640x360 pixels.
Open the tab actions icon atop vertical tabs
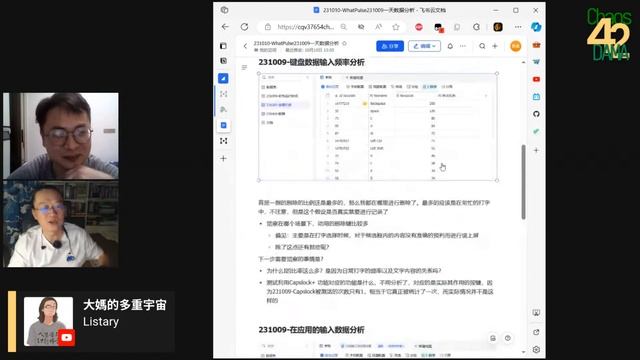(x=223, y=46)
